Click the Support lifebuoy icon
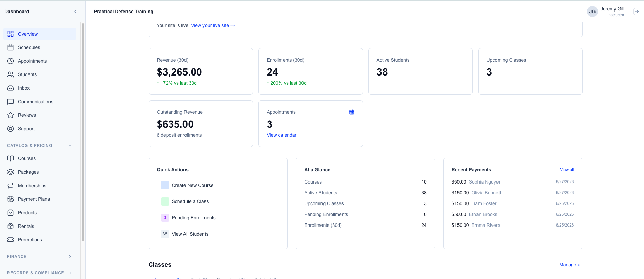644x279 pixels. click(11, 129)
